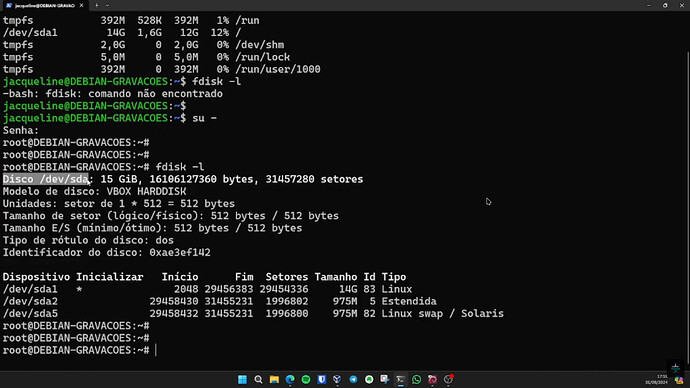This screenshot has height=388, width=690.
Task: Click the text 'Modelo de disco: VBOX HARDDISK'
Action: pyautogui.click(x=95, y=191)
